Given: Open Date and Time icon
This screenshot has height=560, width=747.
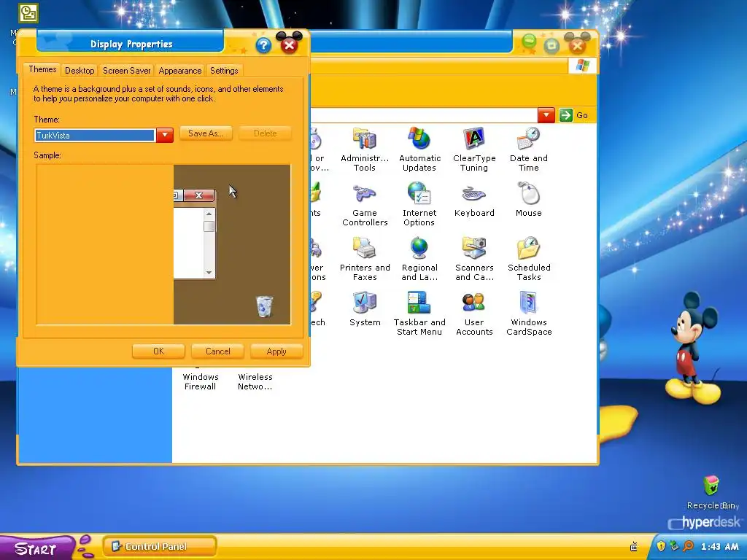Looking at the screenshot, I should 528,139.
